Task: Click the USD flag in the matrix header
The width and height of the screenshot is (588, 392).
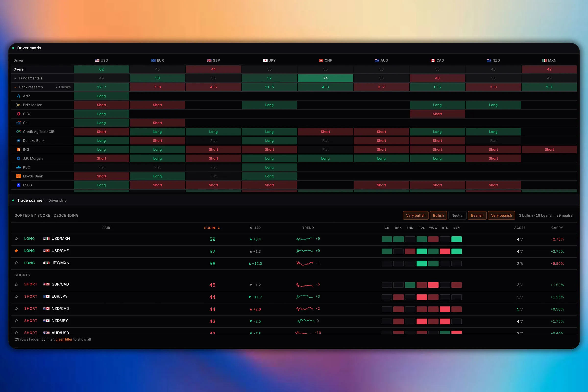Action: [x=97, y=61]
